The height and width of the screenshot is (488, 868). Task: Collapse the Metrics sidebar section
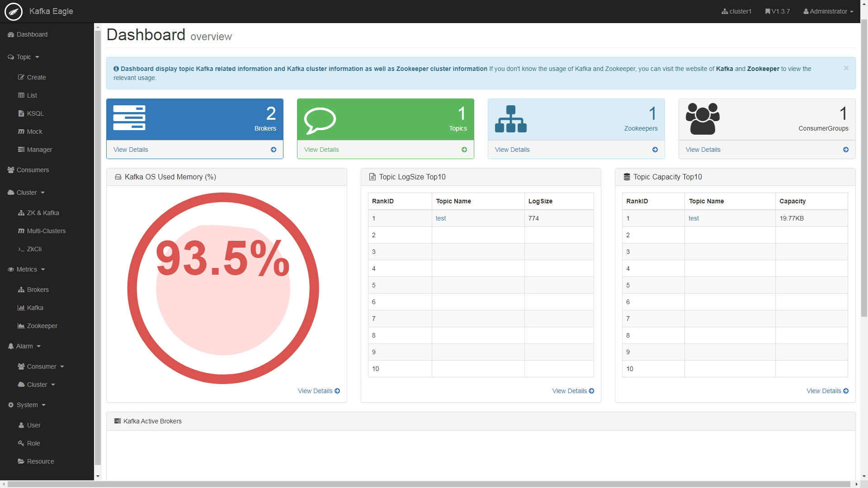[27, 269]
